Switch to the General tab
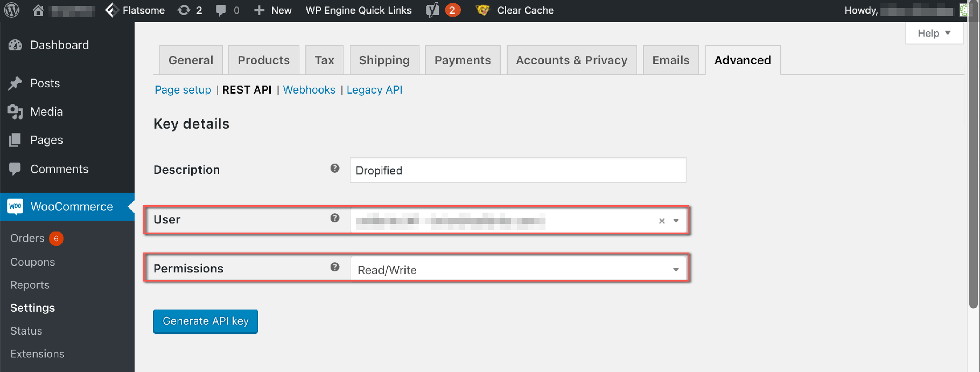This screenshot has width=980, height=372. click(191, 60)
